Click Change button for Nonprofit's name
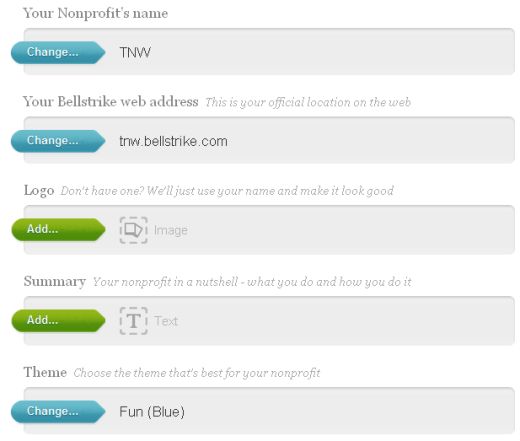Screen dimensions: 520x441 click(x=58, y=52)
